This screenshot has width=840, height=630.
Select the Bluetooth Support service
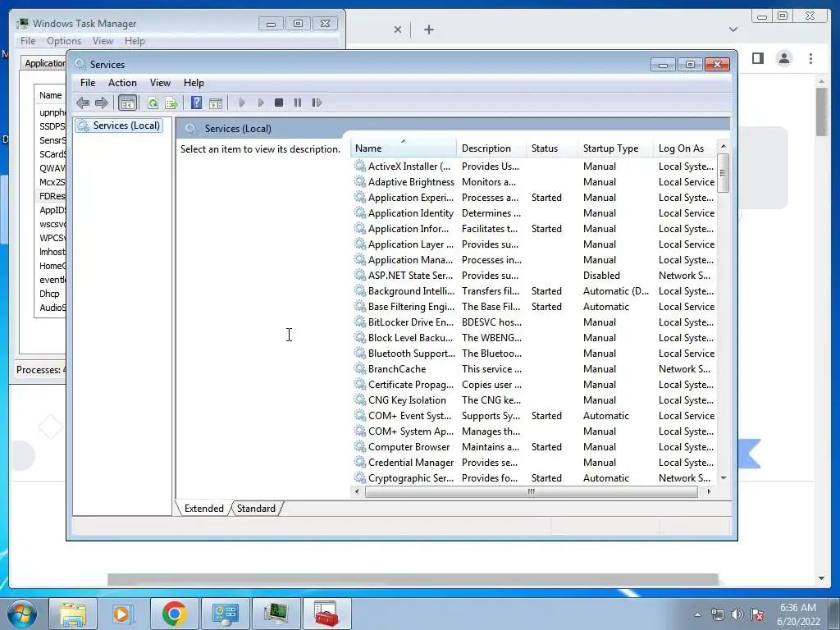click(534, 354)
